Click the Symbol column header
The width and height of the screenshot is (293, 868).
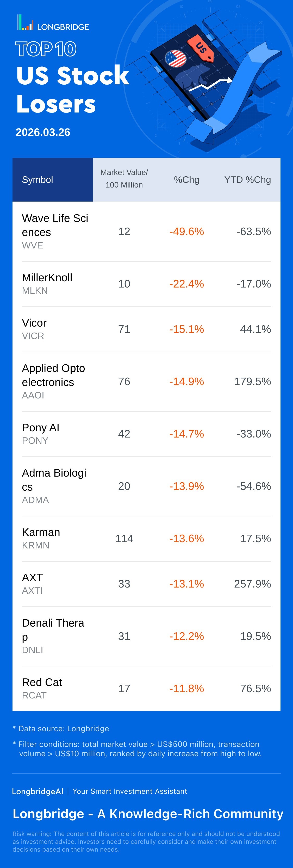click(x=38, y=180)
